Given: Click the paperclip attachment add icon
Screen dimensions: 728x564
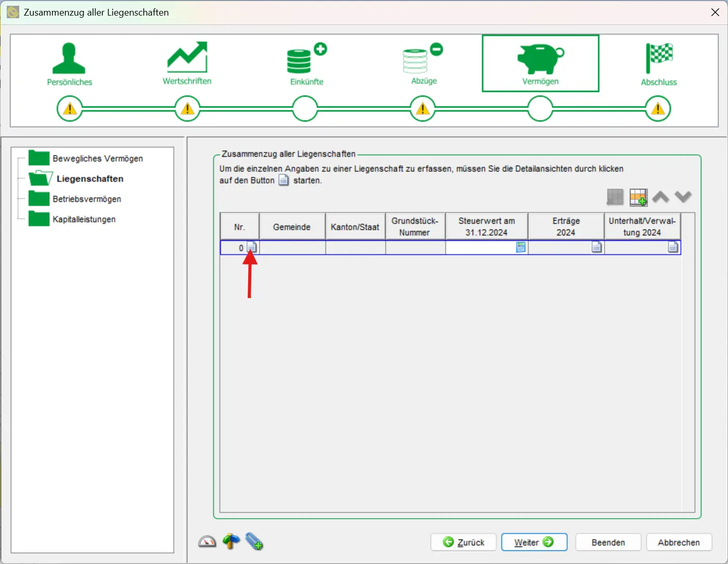Looking at the screenshot, I should 254,542.
